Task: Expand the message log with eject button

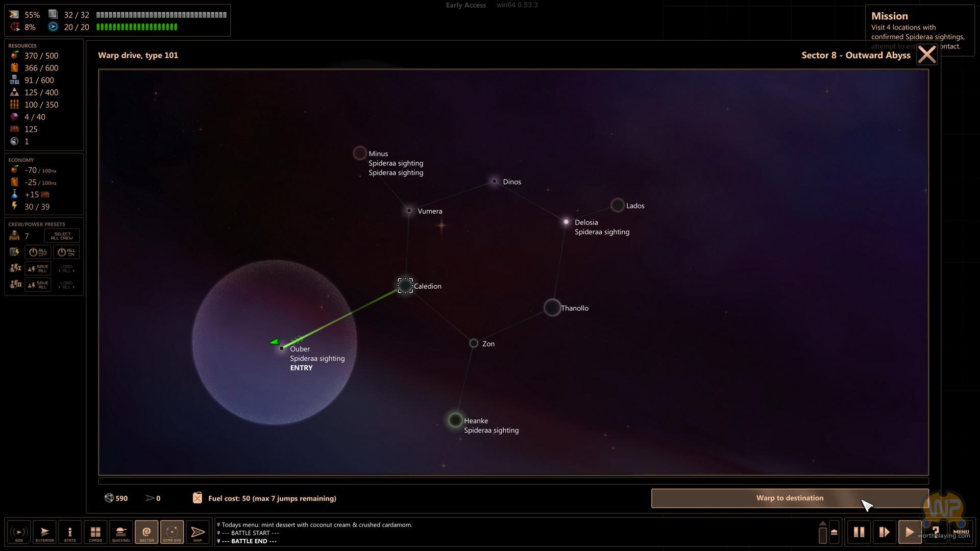Action: [x=834, y=532]
